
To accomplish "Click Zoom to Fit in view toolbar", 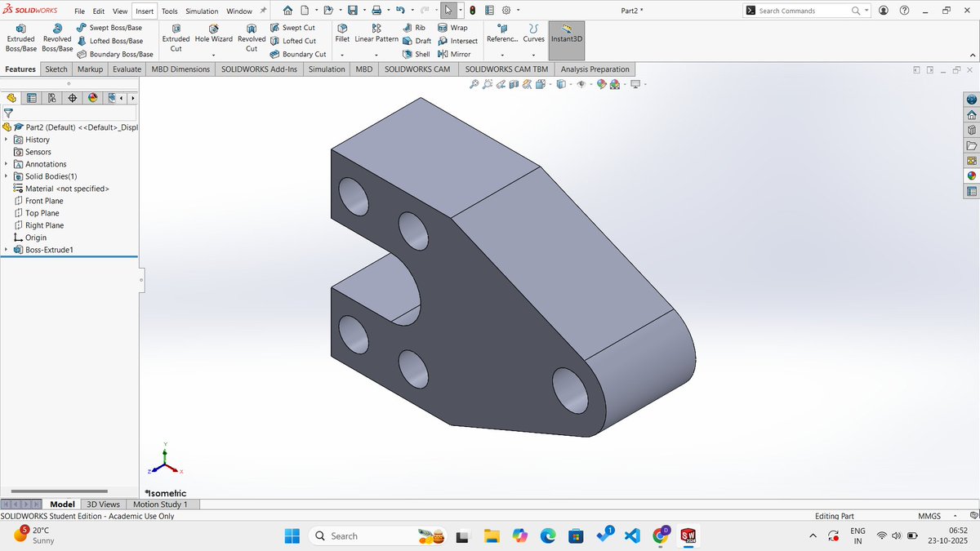I will point(474,84).
